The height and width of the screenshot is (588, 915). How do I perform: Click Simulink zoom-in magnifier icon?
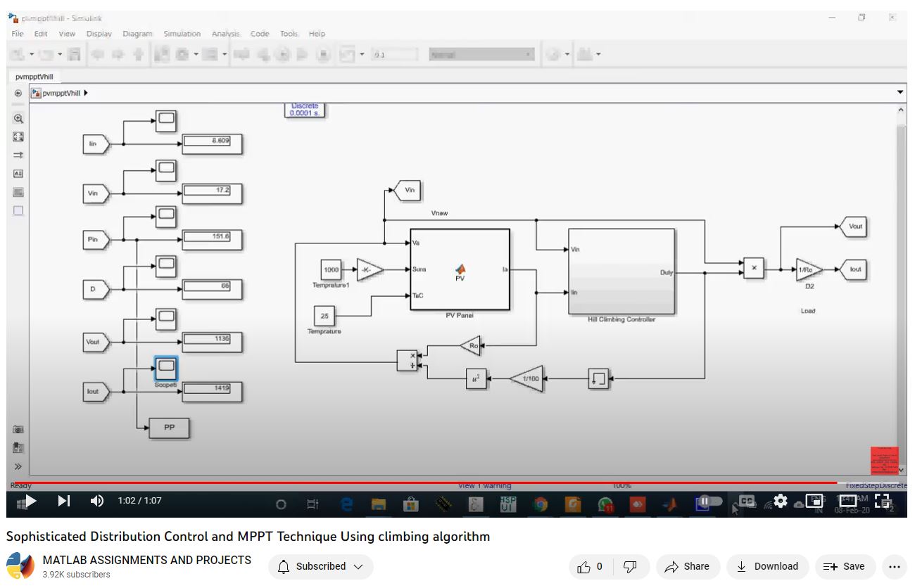(18, 119)
